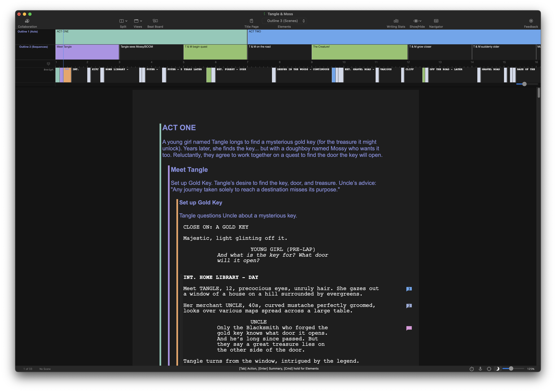Click the Collaboration icon
The width and height of the screenshot is (556, 392).
point(27,23)
